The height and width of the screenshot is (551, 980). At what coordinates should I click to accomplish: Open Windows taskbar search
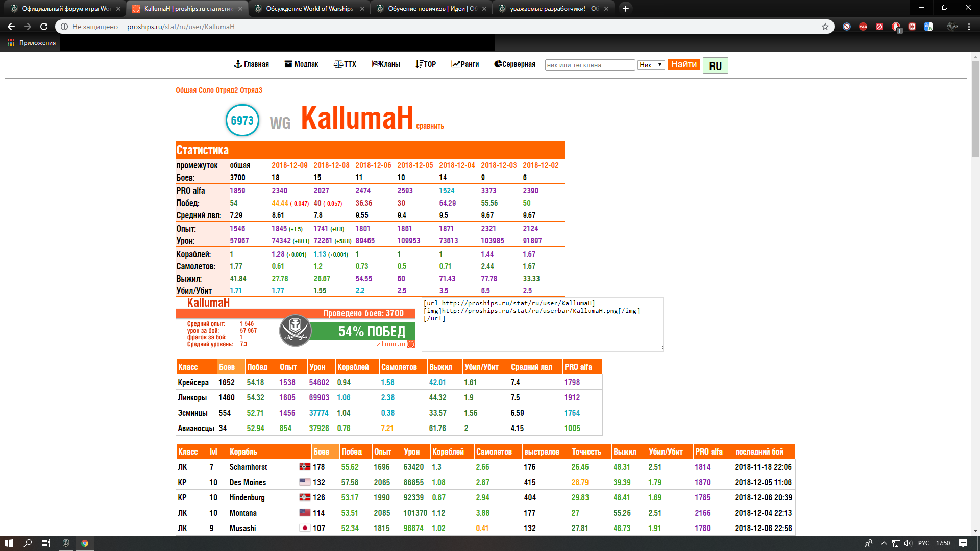[28, 543]
